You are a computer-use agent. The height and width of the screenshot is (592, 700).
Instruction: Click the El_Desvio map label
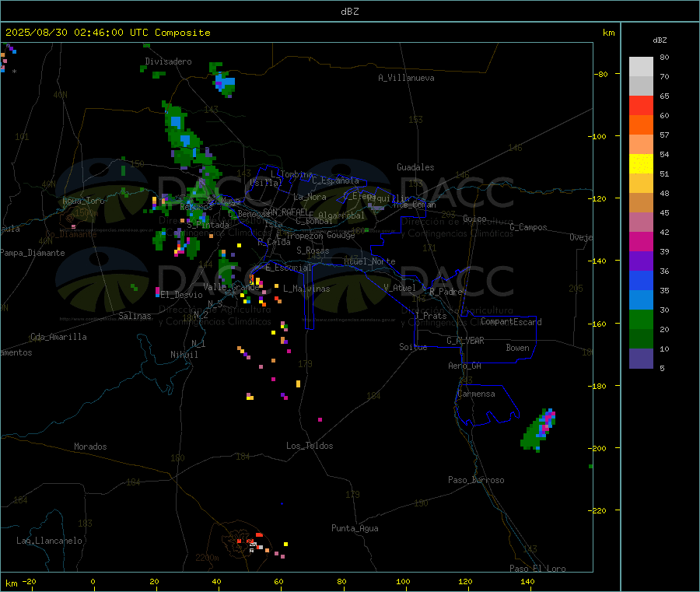click(182, 295)
